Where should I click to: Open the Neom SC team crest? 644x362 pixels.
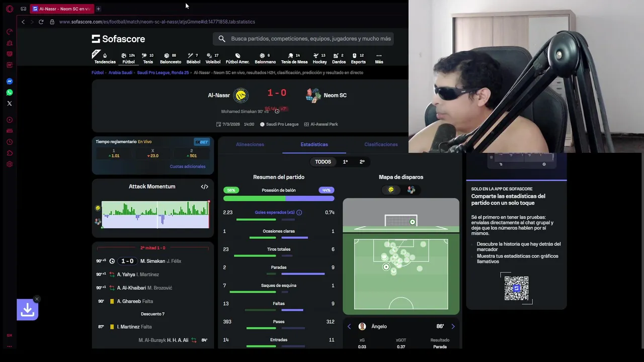click(x=313, y=95)
